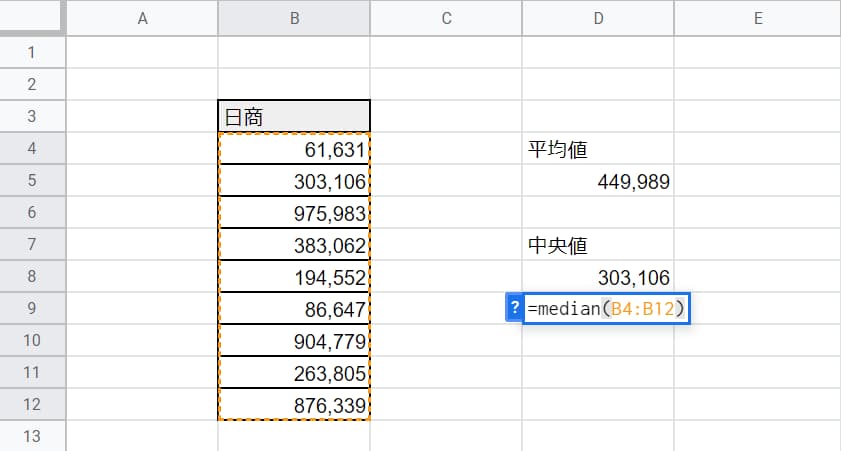Screen dimensions: 841x451
Task: Click the blue formula help question mark icon
Action: (514, 308)
